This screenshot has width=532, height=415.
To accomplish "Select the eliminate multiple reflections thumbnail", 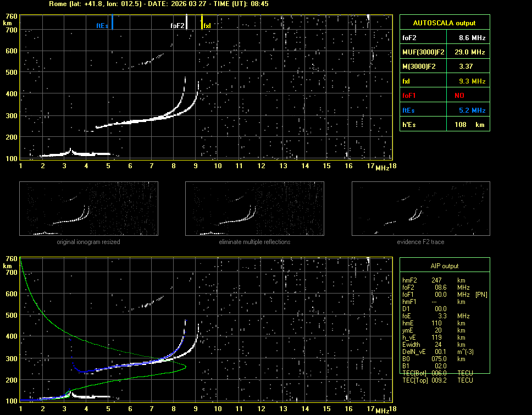I will [x=254, y=208].
